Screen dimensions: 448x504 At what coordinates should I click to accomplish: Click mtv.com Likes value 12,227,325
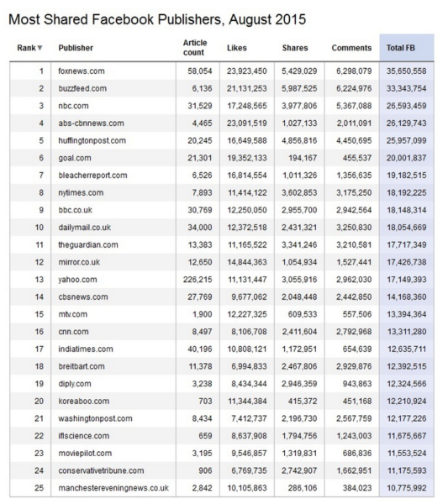pyautogui.click(x=247, y=314)
